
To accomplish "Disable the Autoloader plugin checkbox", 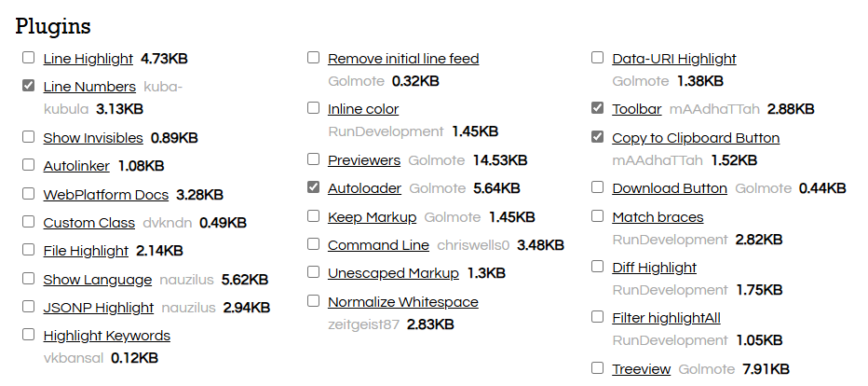I will coord(313,187).
